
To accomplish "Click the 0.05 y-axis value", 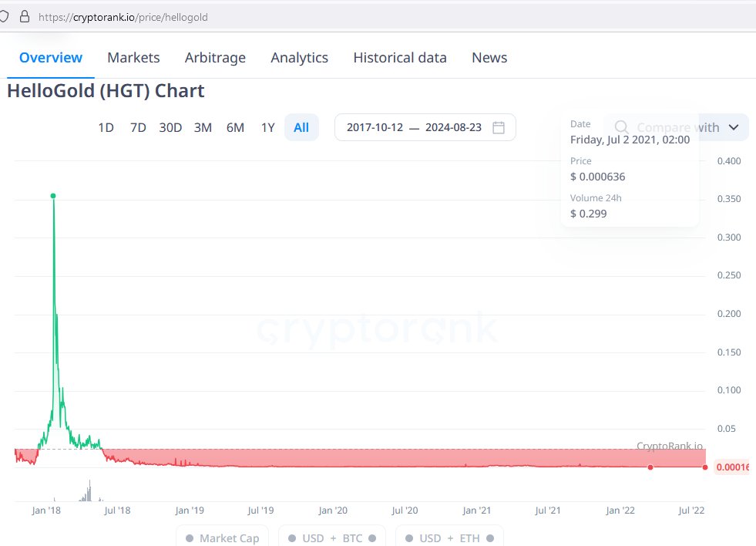I will pos(727,428).
